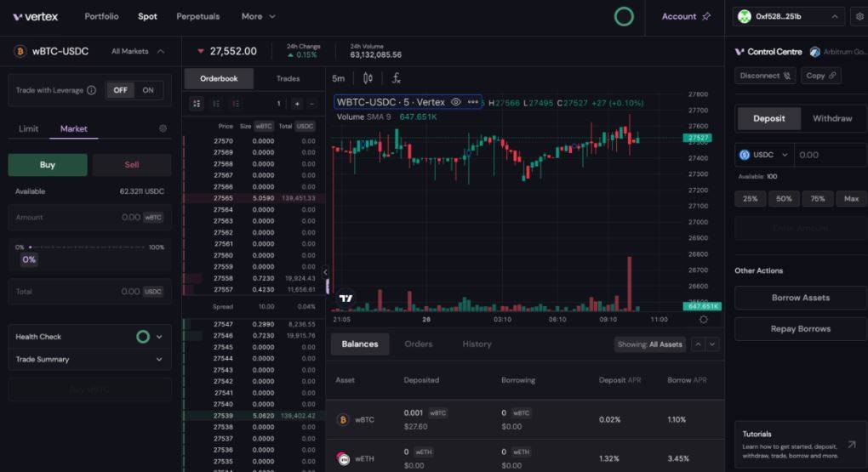868x472 pixels.
Task: Set deposit amount to 50%
Action: (x=784, y=199)
